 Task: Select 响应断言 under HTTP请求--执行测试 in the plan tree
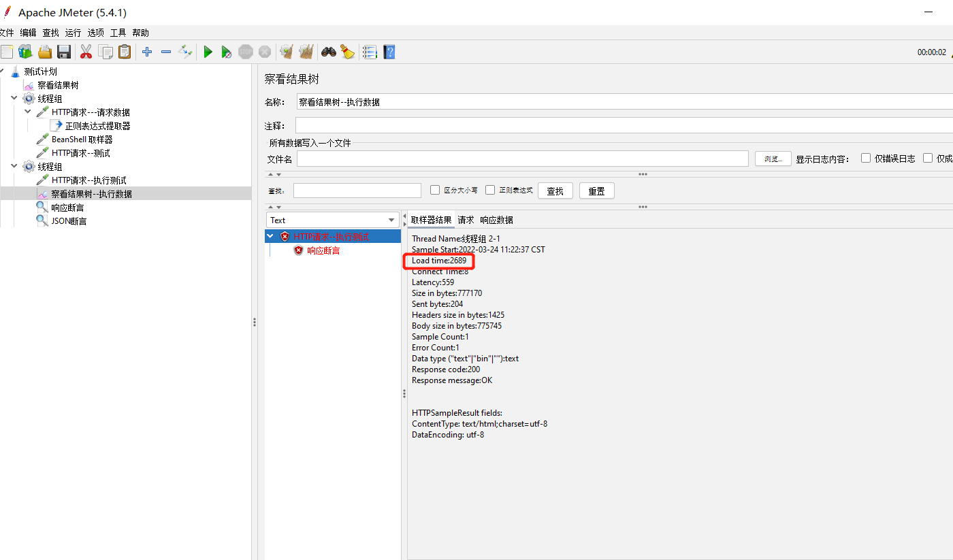click(x=67, y=208)
